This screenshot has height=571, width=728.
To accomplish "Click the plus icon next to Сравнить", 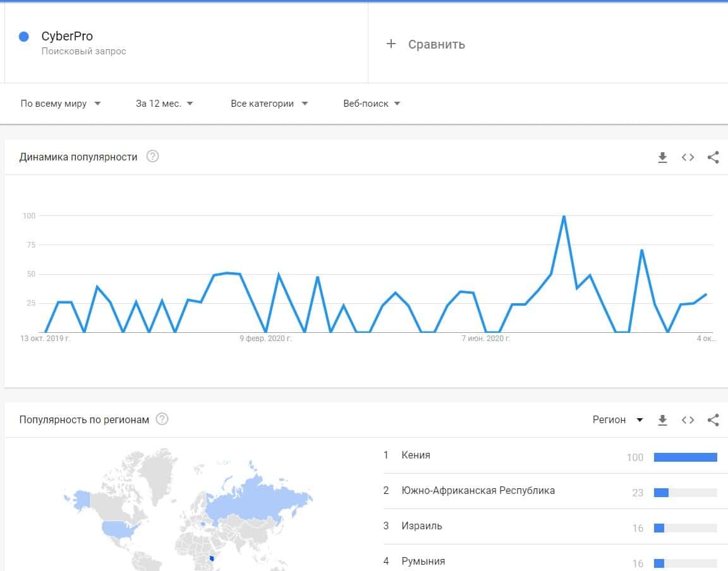I will tap(391, 44).
